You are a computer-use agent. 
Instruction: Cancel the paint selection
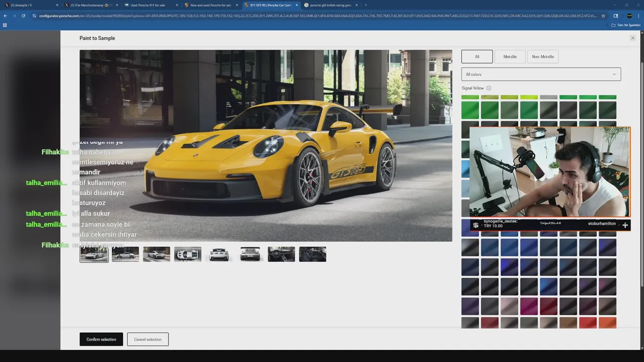[148, 339]
